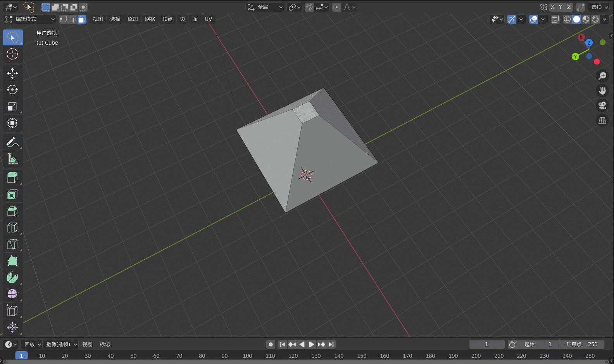Screen dimensions: 614x364
Task: Toggle X axis mesh symmetry
Action: tap(553, 7)
